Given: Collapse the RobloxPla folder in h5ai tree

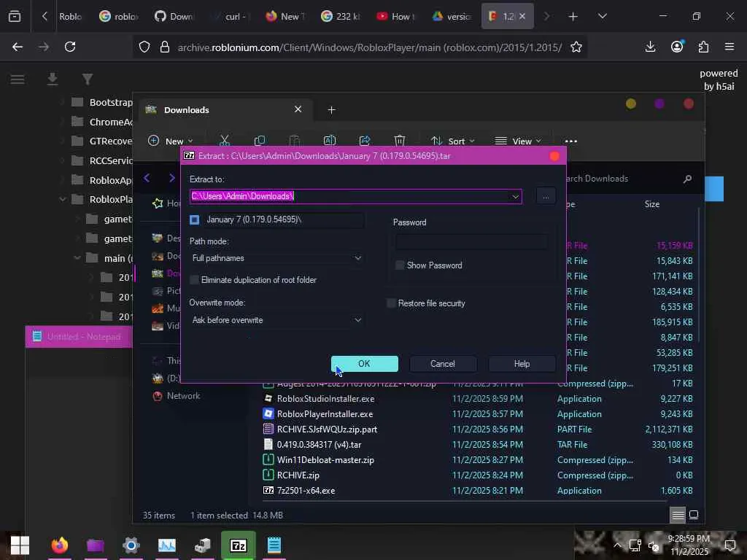Looking at the screenshot, I should click(x=63, y=200).
